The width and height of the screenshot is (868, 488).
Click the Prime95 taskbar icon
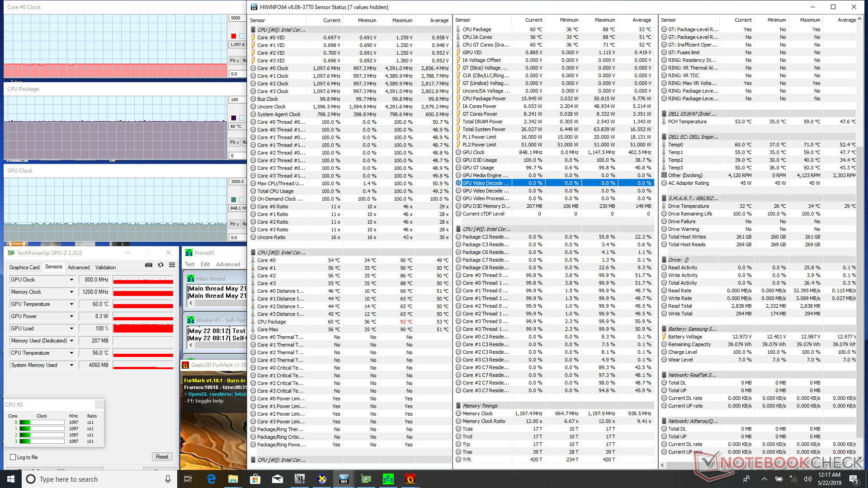(x=388, y=479)
